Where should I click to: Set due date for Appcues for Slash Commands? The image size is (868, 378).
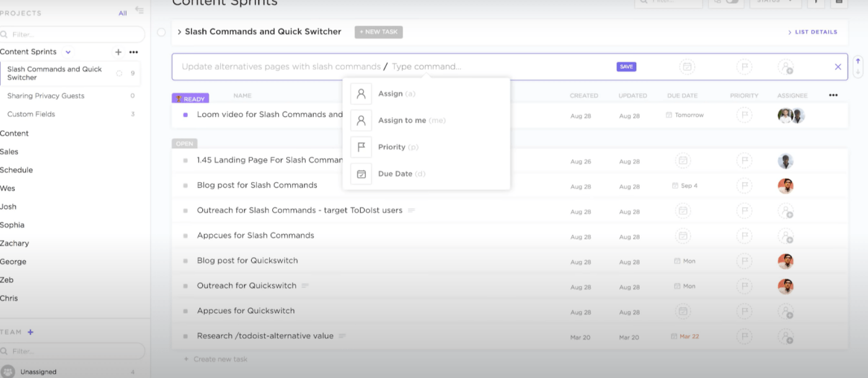click(683, 236)
